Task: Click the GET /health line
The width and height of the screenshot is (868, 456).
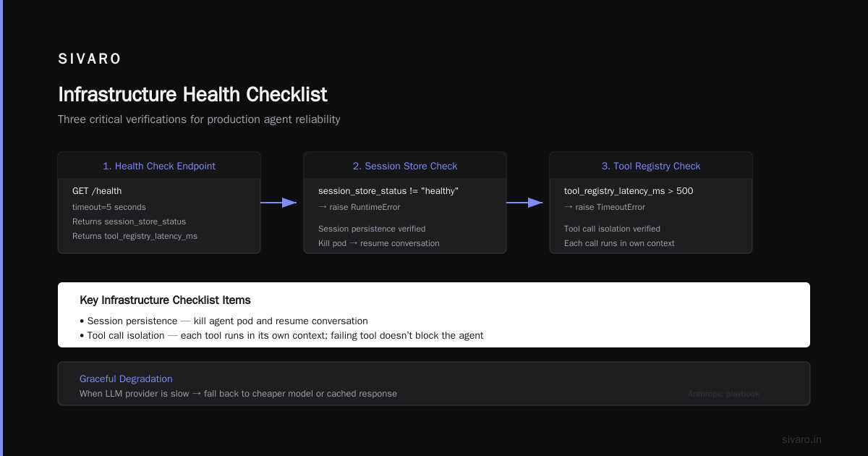Action: click(97, 191)
